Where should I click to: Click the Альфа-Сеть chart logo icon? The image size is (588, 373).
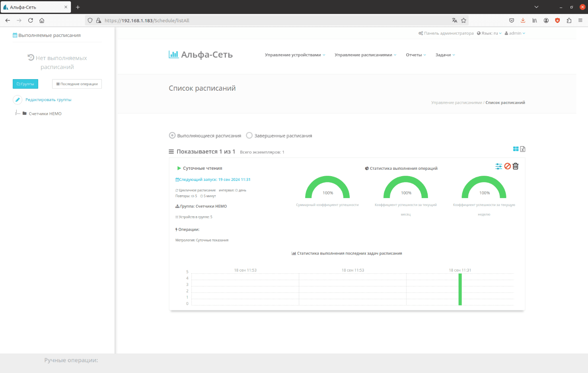pyautogui.click(x=173, y=54)
